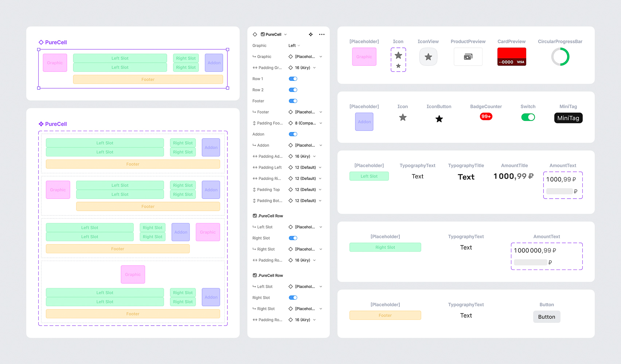
Task: Click the gray Button component
Action: point(547,317)
